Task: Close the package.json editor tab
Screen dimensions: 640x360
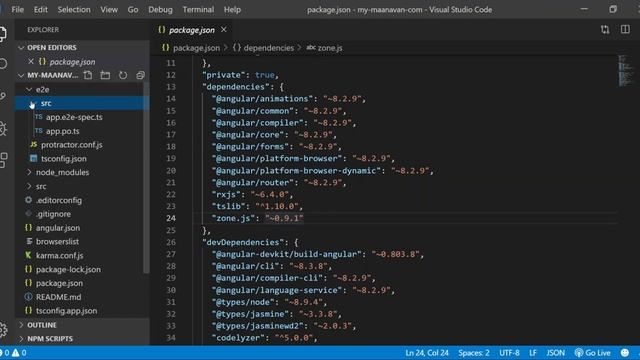Action: 224,30
